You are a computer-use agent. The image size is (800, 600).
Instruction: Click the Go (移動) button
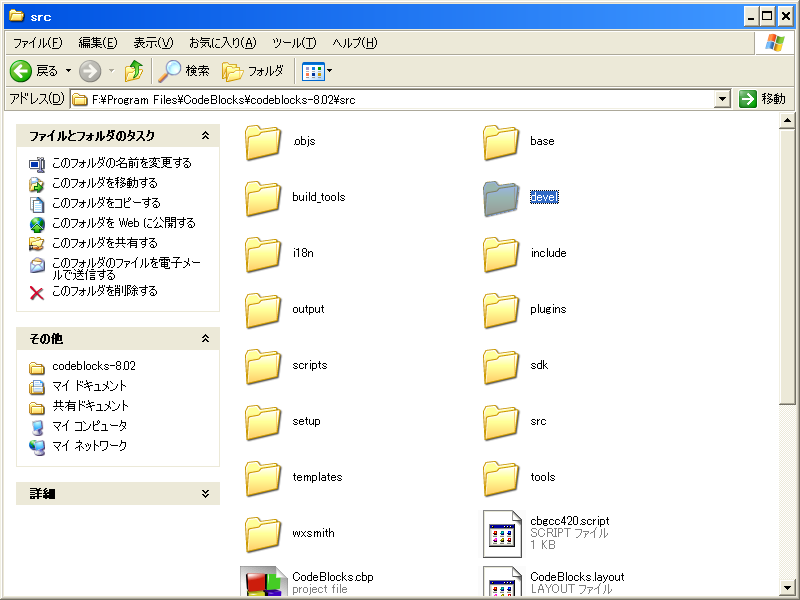coord(762,99)
